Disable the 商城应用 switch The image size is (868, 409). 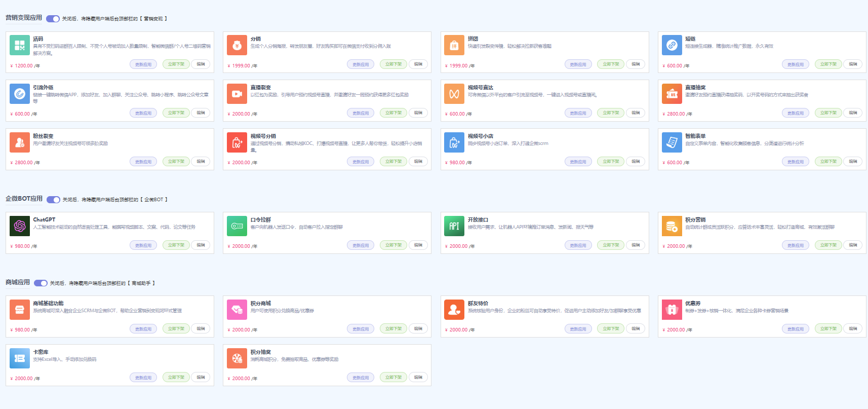coord(41,283)
